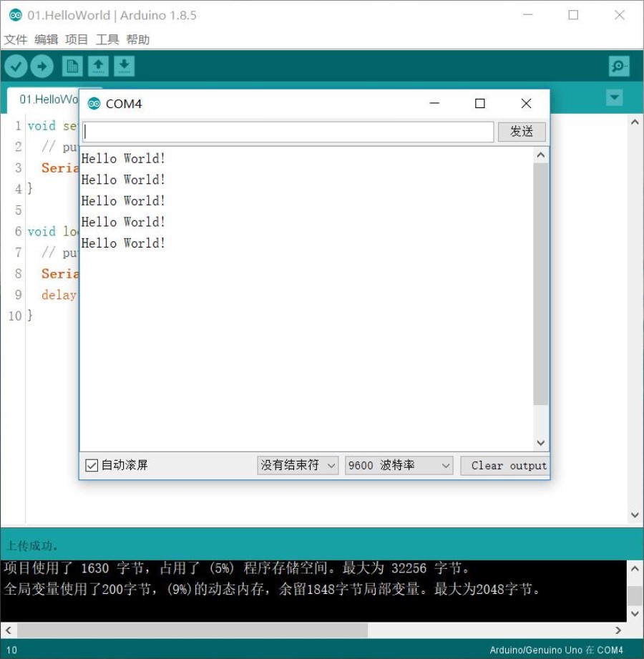Viewport: 644px width, 659px height.
Task: Click the Save sketch down-arrow icon
Action: tap(124, 67)
